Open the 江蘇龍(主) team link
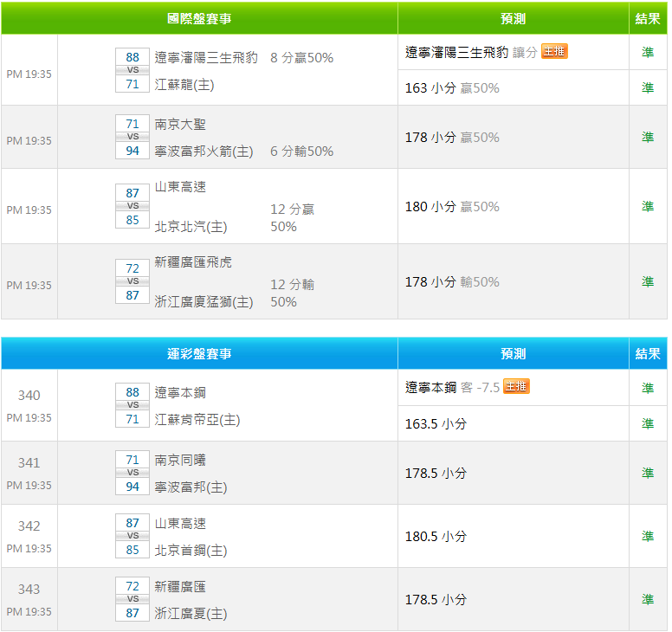Screen dimensions: 672x632 [x=184, y=85]
